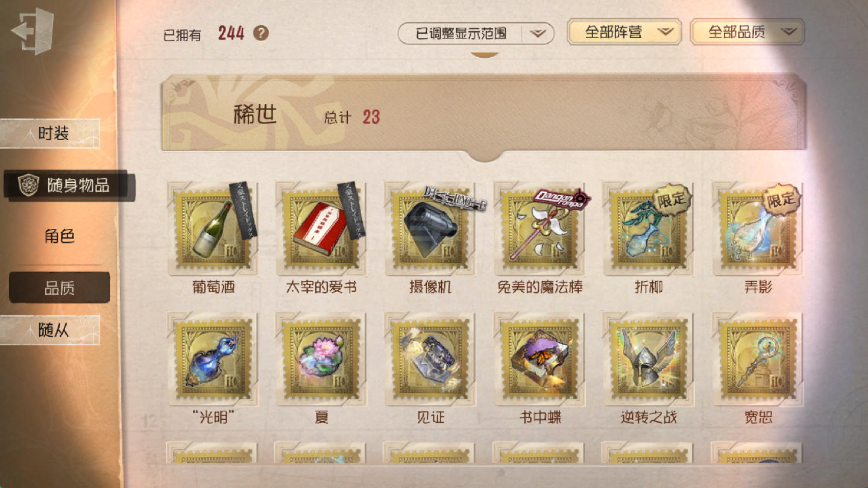Switch to the 随从 tab
Image resolution: width=868 pixels, height=488 pixels.
[50, 330]
